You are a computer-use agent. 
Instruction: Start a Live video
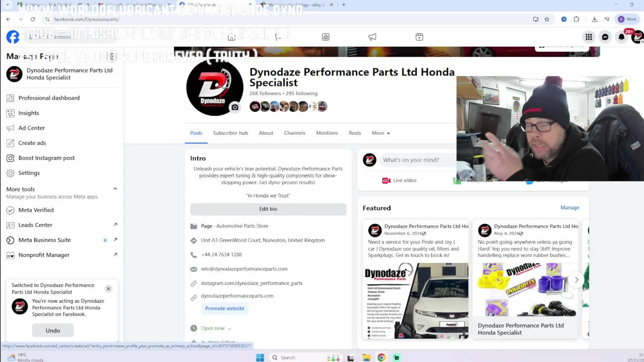[399, 180]
